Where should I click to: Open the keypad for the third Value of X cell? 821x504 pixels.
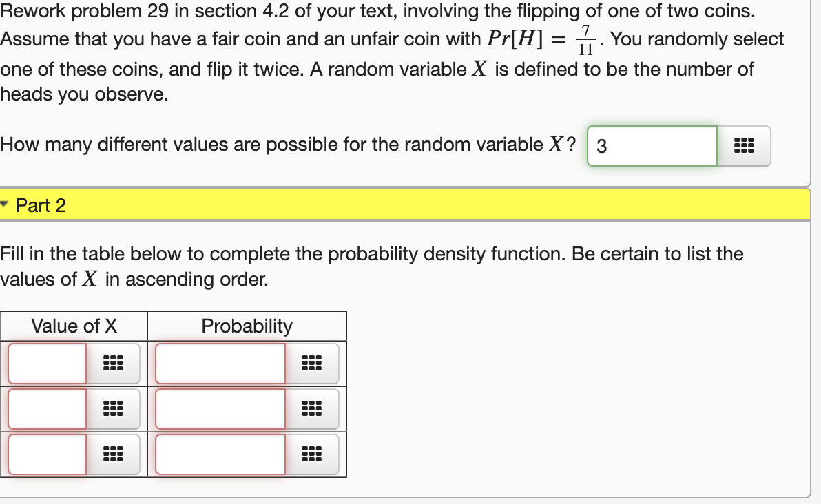click(x=112, y=454)
